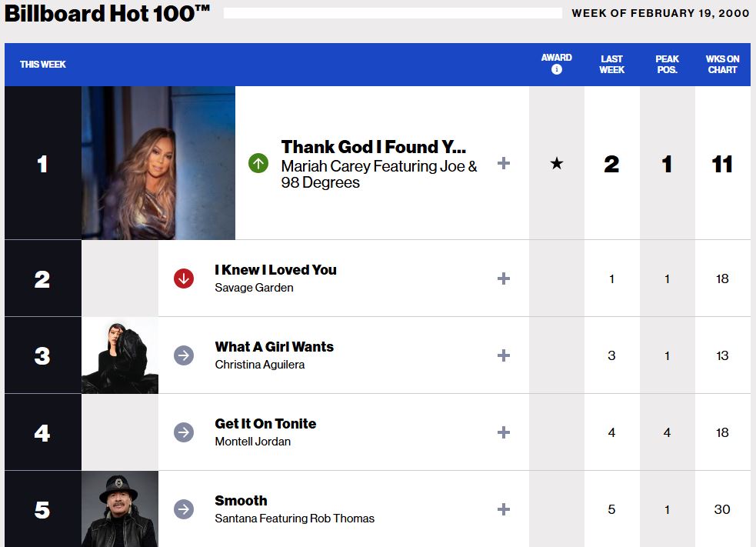Click steady arrow icon beside Smooth
The width and height of the screenshot is (756, 547).
[184, 509]
